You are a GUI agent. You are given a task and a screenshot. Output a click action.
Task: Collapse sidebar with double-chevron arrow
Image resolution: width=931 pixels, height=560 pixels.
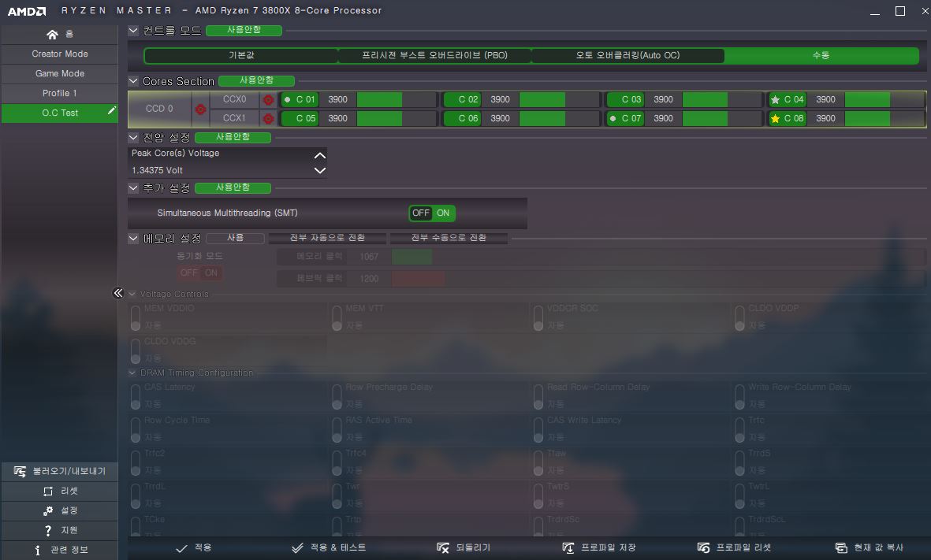[x=118, y=293]
